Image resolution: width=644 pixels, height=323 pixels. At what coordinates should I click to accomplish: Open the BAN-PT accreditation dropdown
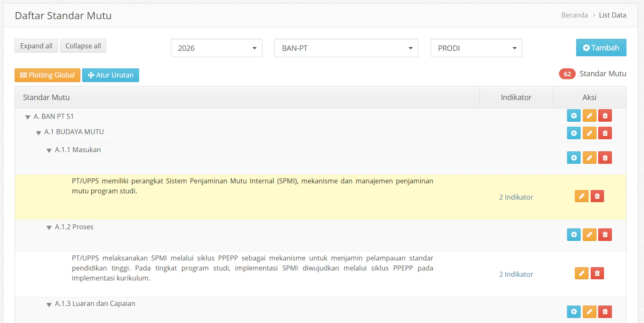346,48
